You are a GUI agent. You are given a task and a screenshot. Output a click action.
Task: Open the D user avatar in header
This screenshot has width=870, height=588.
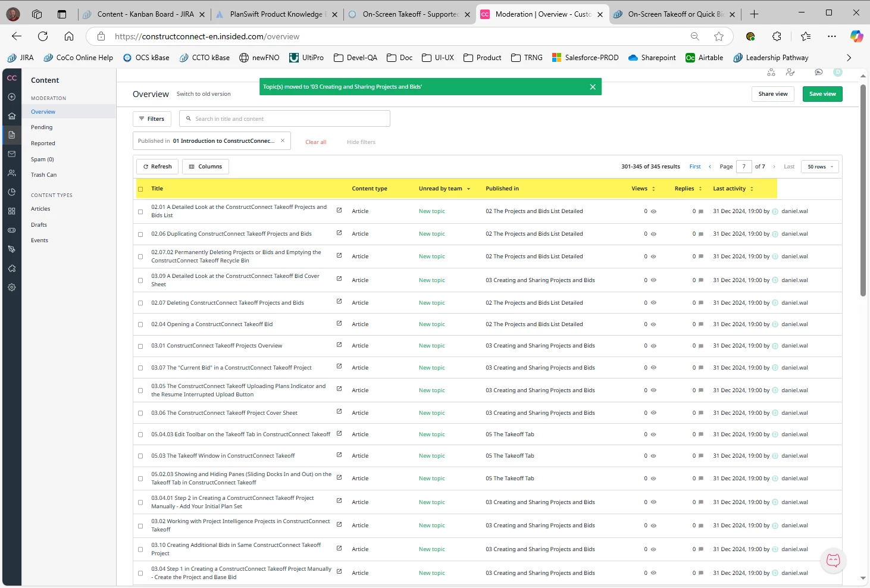click(x=838, y=72)
